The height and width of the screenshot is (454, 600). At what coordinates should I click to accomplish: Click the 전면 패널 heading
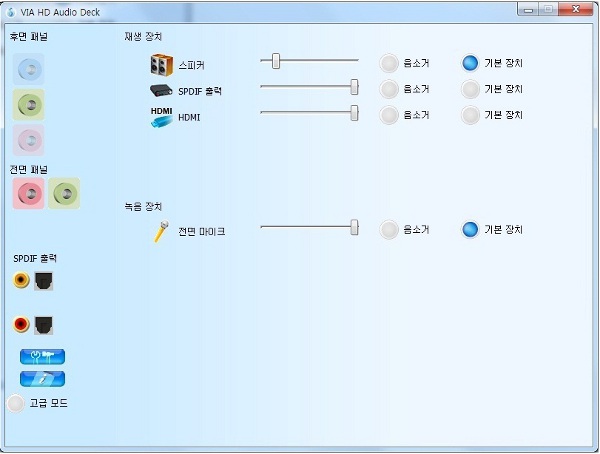click(29, 169)
